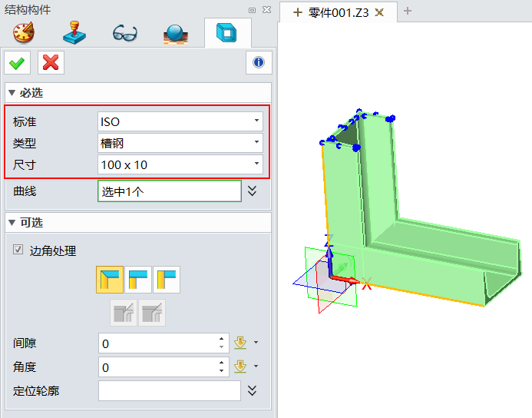Open the 尺寸 100 x 10 dropdown
This screenshot has height=418, width=532.
pyautogui.click(x=180, y=164)
